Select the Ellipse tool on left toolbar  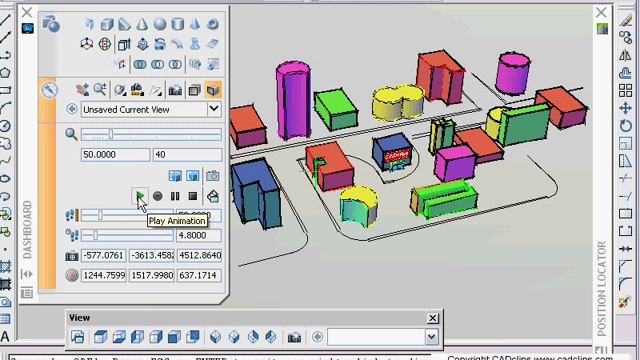[5, 179]
